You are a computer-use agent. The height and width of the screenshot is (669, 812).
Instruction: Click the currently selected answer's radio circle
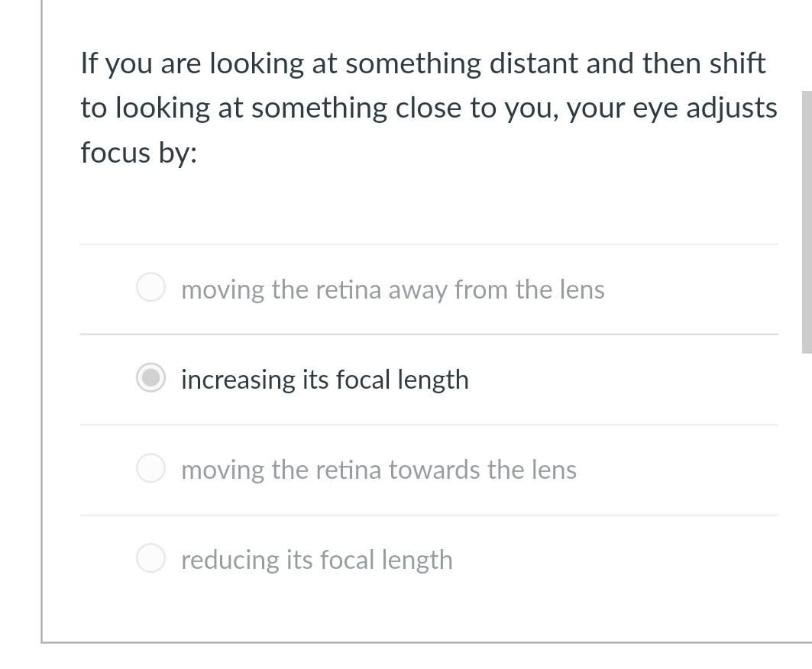[150, 377]
